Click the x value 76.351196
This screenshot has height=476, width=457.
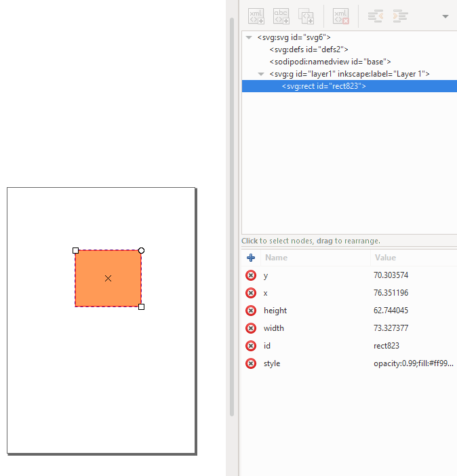click(x=391, y=293)
